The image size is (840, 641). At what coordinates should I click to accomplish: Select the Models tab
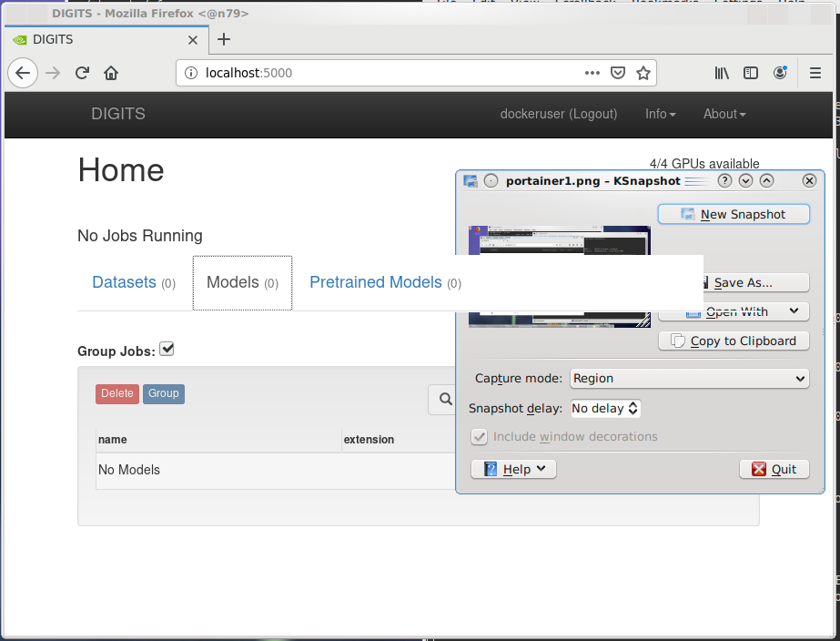click(243, 282)
